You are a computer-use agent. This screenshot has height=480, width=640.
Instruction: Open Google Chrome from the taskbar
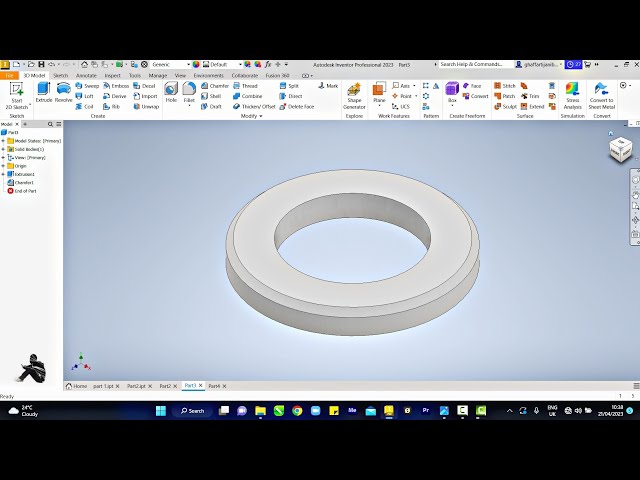coord(297,411)
